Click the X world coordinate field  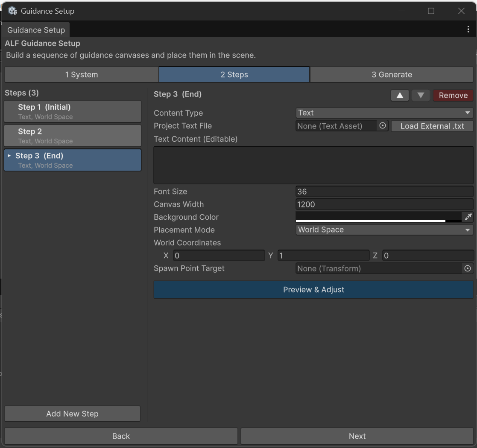coord(219,255)
